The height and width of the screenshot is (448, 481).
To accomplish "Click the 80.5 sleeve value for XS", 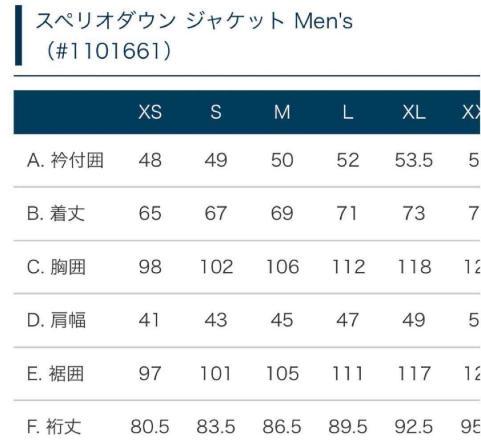I will tap(150, 427).
